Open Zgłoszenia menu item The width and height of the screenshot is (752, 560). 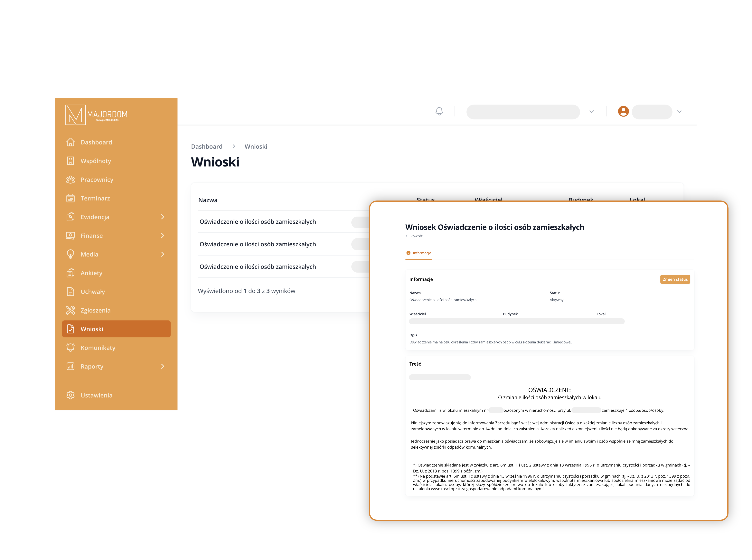pos(116,310)
